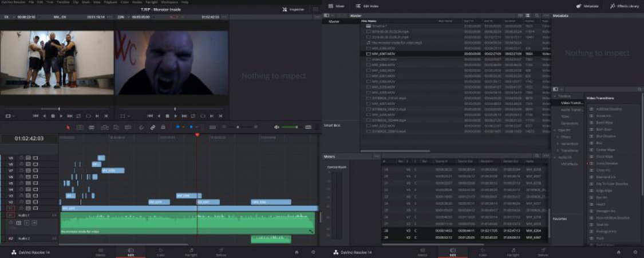Screen dimensions: 644x258
Task: Open the source viewer Fit zoom dropdown
Action: (x=8, y=17)
